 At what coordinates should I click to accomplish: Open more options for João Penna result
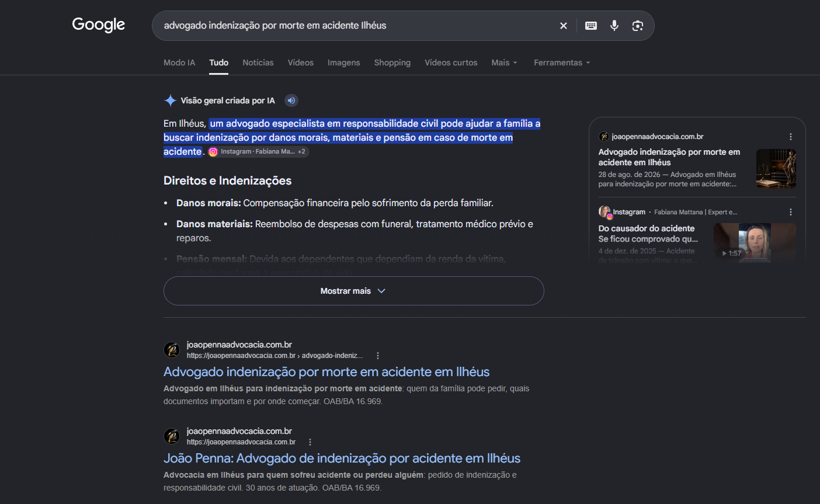(310, 442)
